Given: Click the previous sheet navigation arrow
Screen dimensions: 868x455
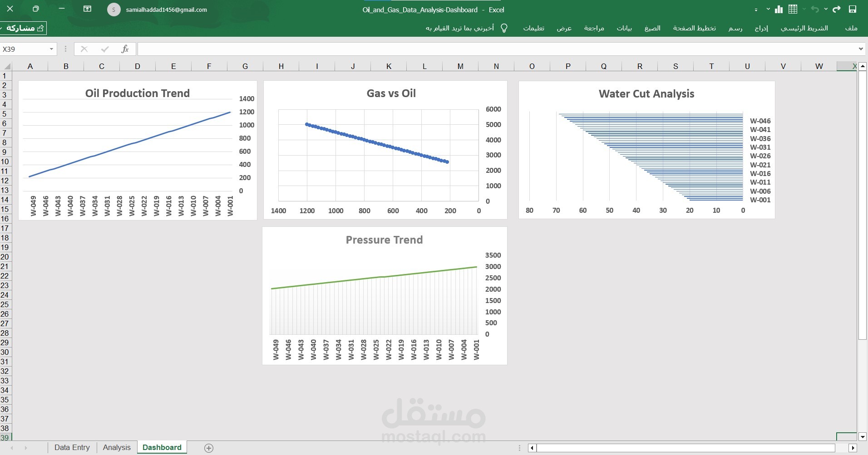Looking at the screenshot, I should (x=12, y=448).
